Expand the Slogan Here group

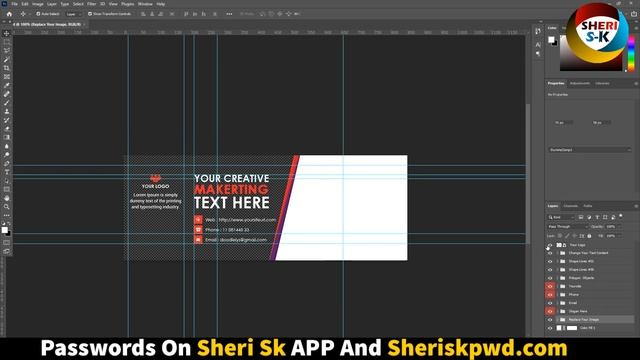558,311
